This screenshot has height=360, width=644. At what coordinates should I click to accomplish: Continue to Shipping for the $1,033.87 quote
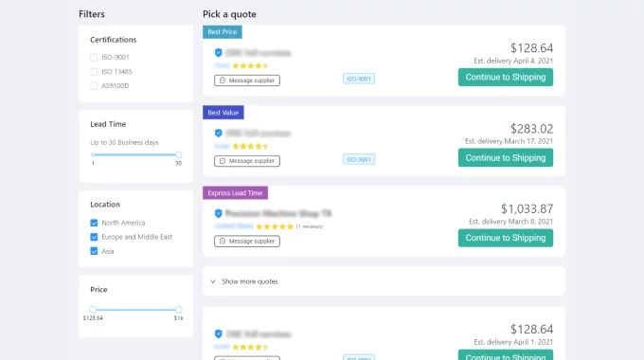pyautogui.click(x=506, y=238)
